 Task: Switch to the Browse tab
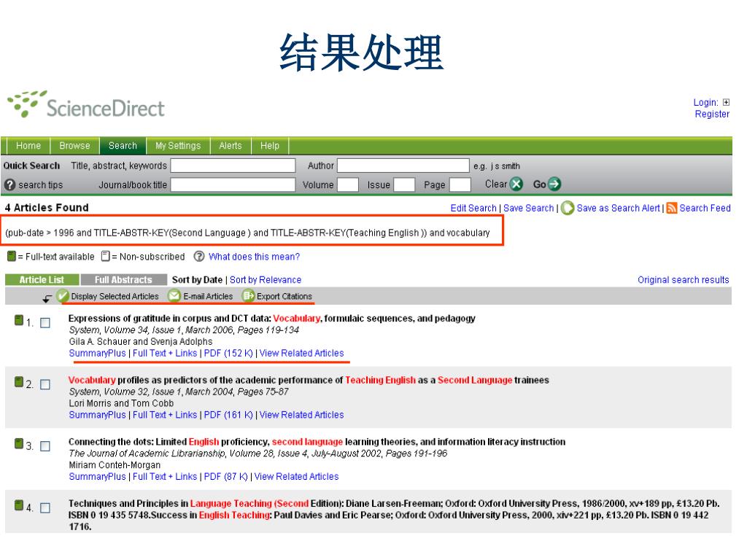[75, 146]
